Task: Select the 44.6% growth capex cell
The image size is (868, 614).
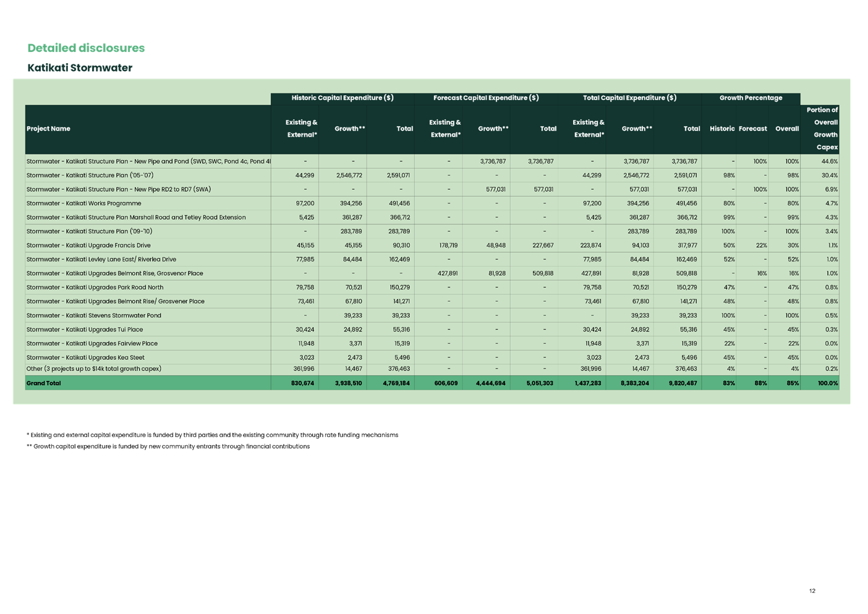Action: tap(829, 161)
